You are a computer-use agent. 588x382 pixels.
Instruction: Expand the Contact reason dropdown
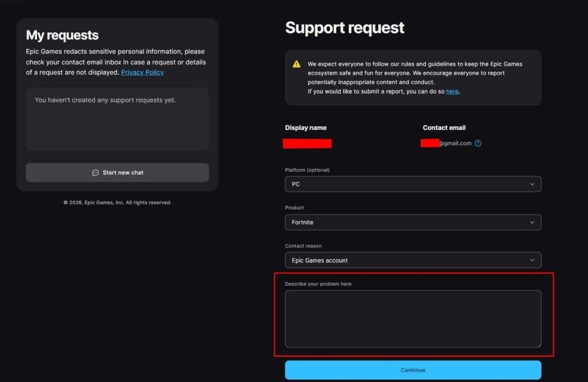(x=412, y=260)
